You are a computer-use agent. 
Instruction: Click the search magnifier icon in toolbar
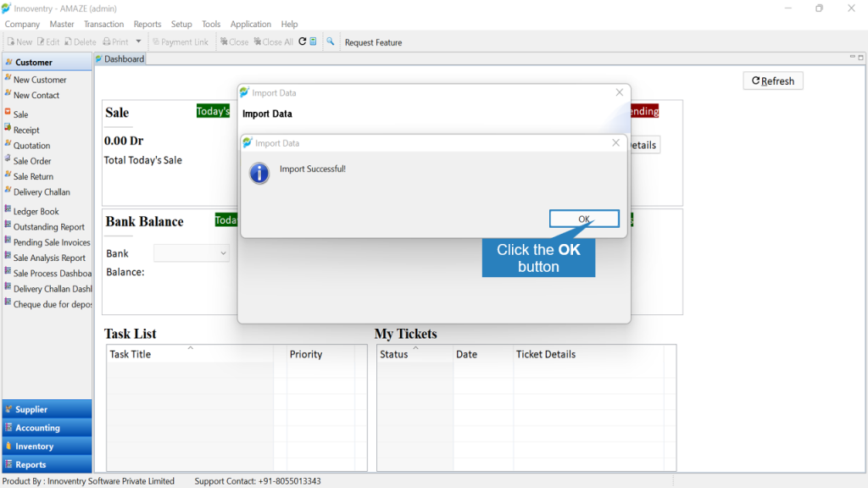coord(331,42)
